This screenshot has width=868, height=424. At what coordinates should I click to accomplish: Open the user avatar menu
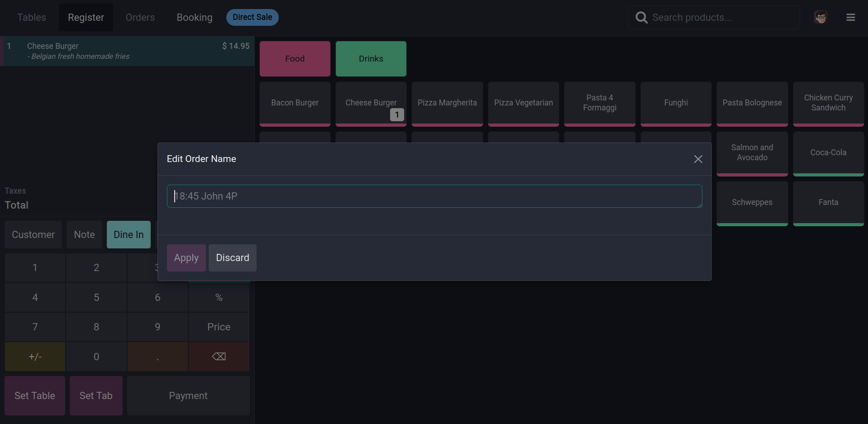pos(820,18)
